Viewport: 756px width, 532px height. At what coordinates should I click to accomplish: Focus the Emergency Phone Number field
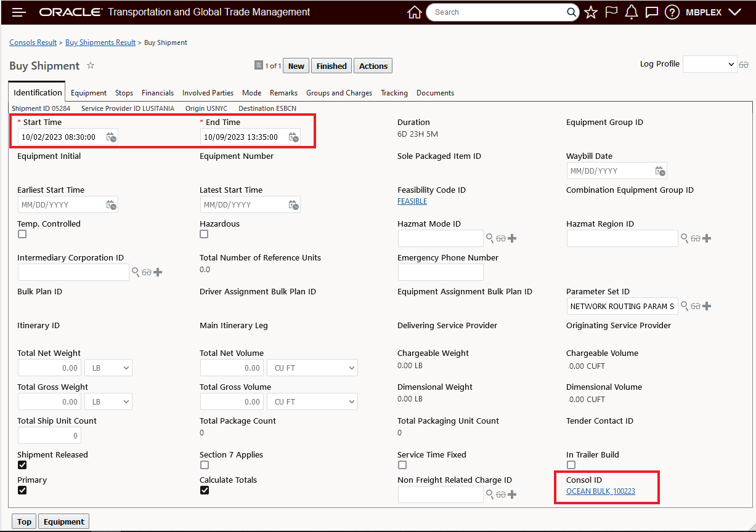coord(441,272)
